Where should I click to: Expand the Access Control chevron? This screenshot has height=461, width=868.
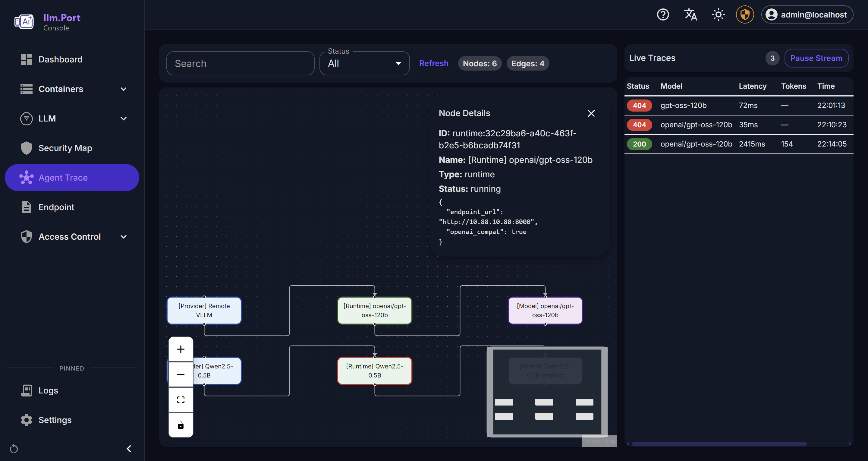point(123,237)
